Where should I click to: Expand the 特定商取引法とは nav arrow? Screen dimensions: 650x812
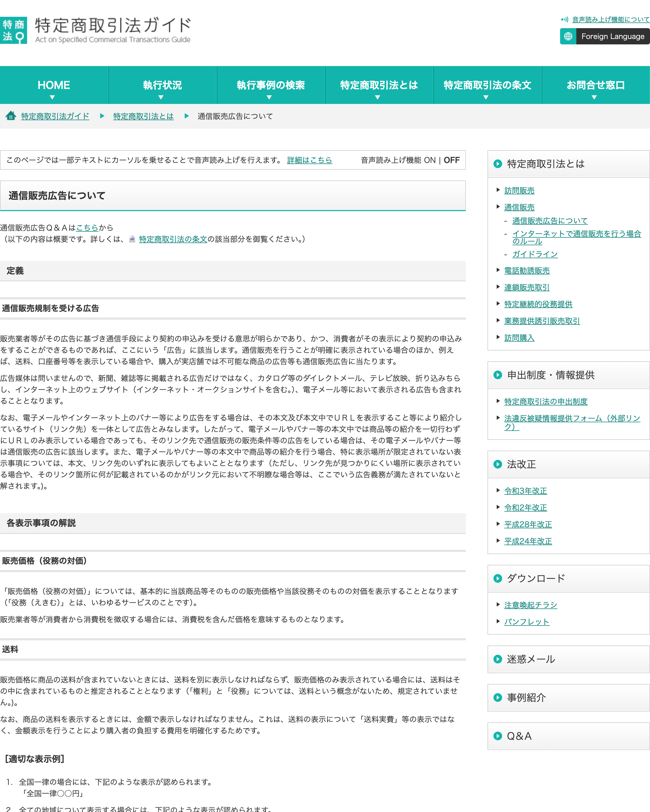pyautogui.click(x=378, y=97)
